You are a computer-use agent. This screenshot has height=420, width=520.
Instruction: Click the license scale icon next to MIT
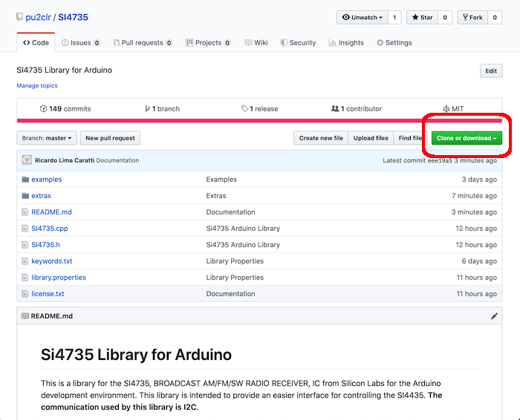[x=446, y=108]
